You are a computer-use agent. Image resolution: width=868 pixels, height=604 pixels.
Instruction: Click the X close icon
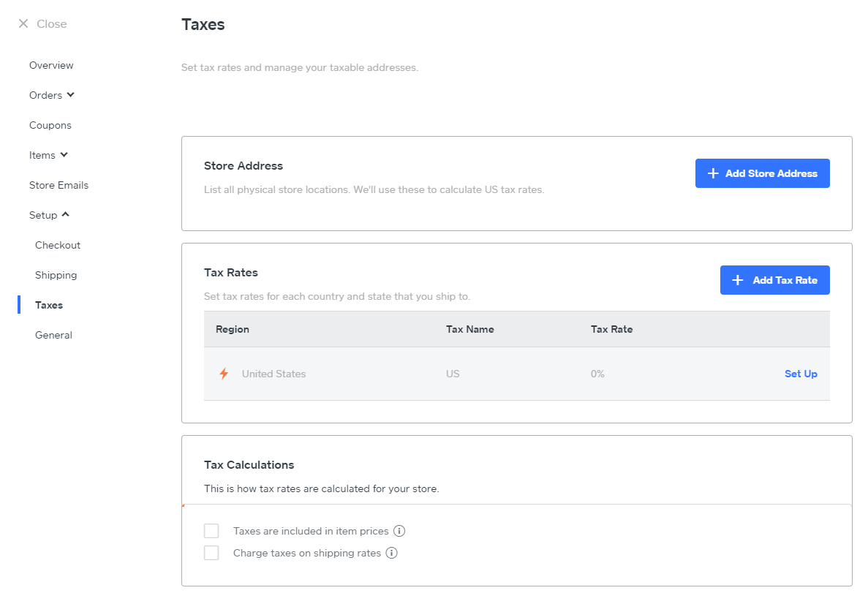pos(23,24)
